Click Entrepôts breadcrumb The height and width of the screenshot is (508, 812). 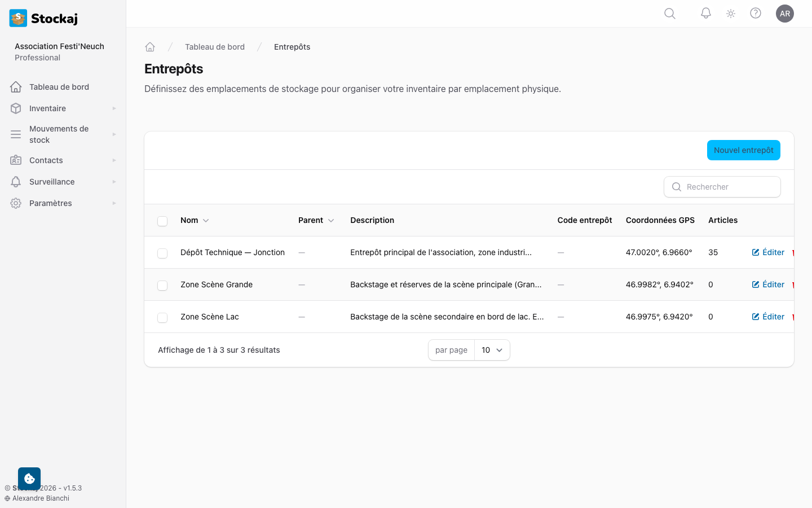292,47
